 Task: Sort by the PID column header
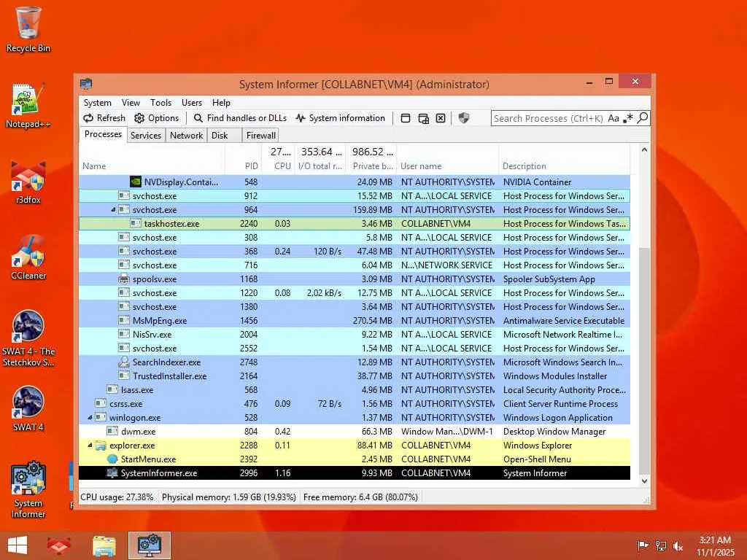tap(243, 166)
